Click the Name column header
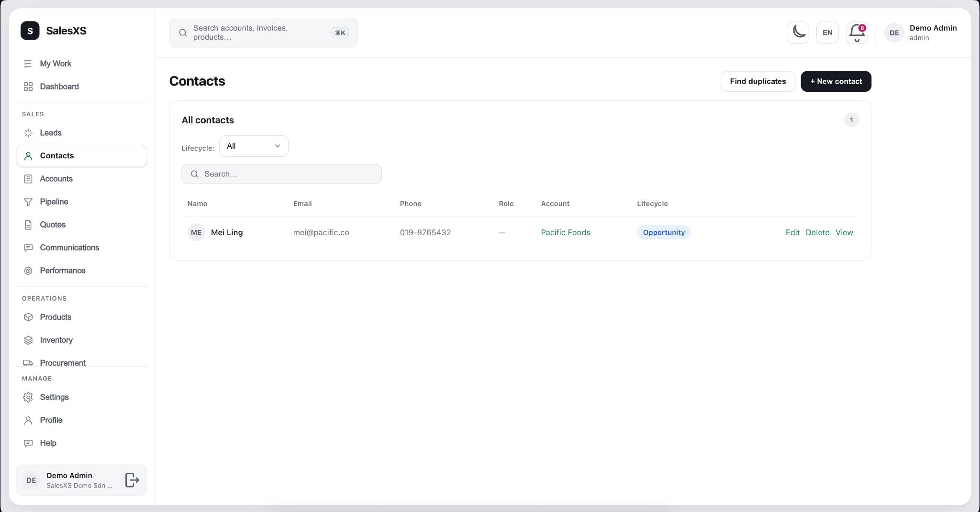Screen dimensions: 980x512 click(197, 204)
